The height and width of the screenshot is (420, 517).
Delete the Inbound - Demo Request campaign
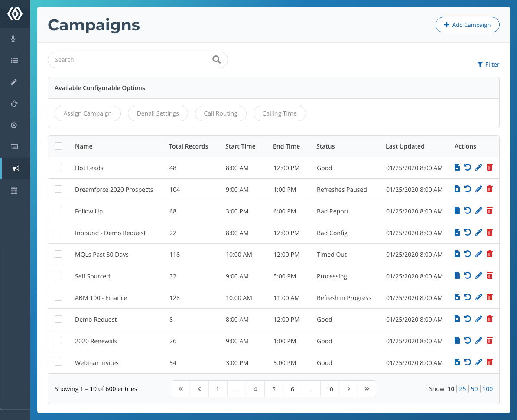coord(490,233)
